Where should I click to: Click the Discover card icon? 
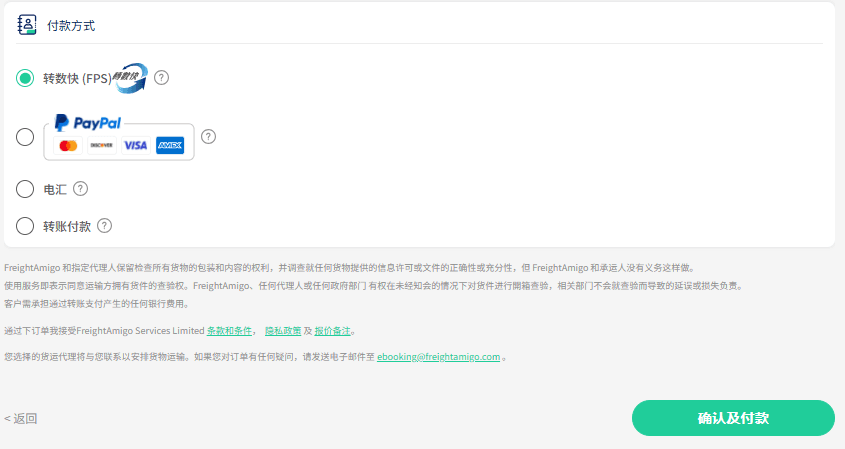tap(102, 146)
